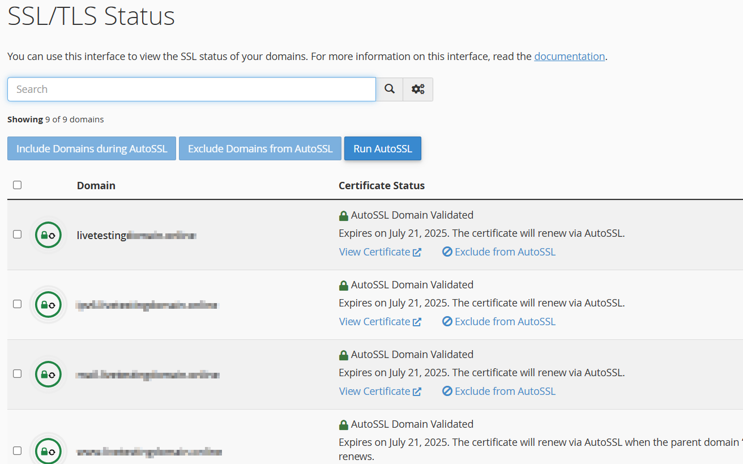This screenshot has width=745, height=466.
Task: Click Exclude from AutoSSL in third row
Action: 498,391
